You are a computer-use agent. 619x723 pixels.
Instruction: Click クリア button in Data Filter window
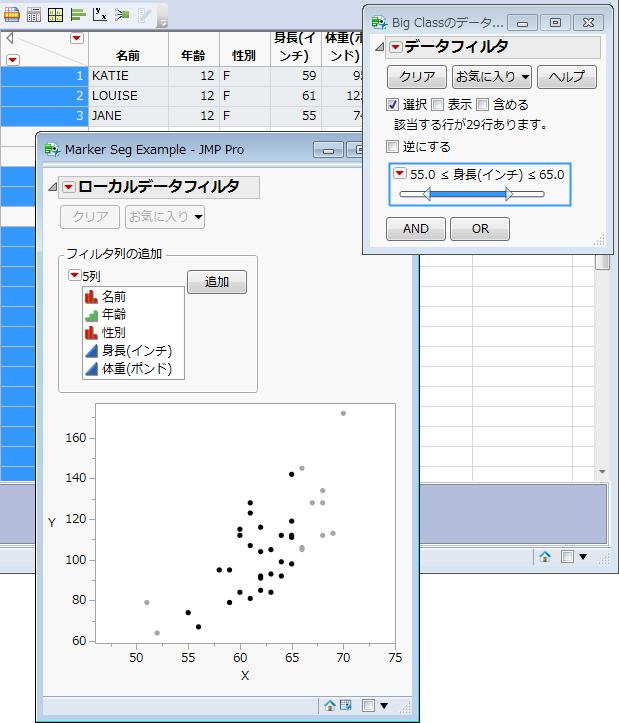point(417,77)
